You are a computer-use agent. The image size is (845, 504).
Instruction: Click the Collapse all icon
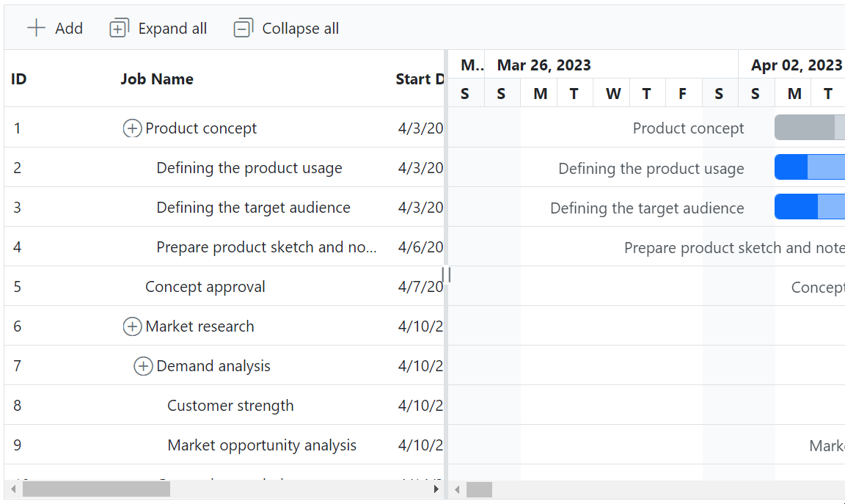(x=243, y=29)
